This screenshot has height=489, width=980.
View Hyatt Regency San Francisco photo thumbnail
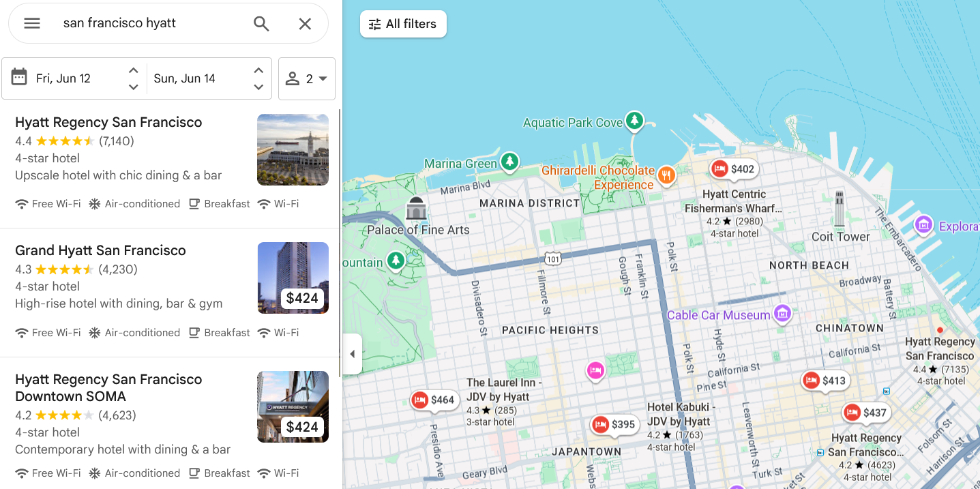pos(293,149)
